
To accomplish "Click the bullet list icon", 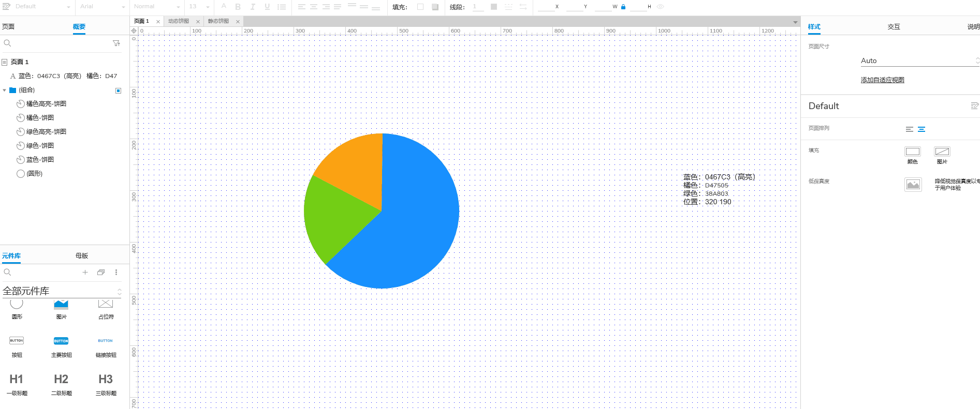I will (282, 7).
